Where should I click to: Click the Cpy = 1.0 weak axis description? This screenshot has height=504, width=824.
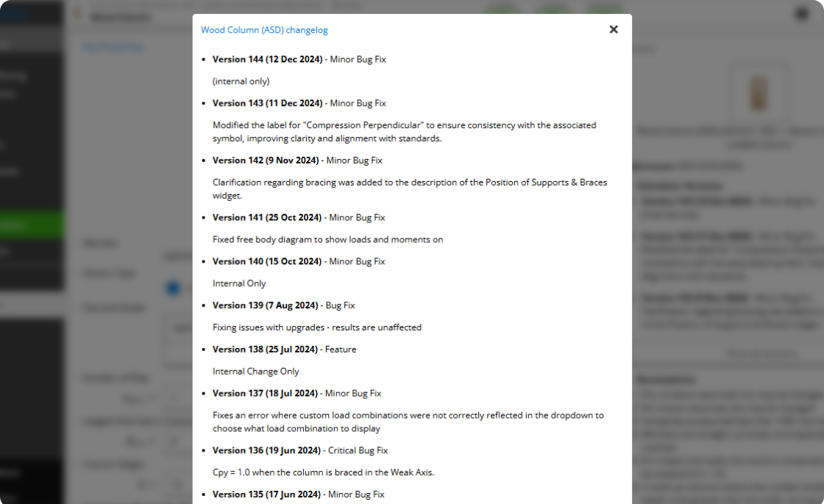(323, 472)
